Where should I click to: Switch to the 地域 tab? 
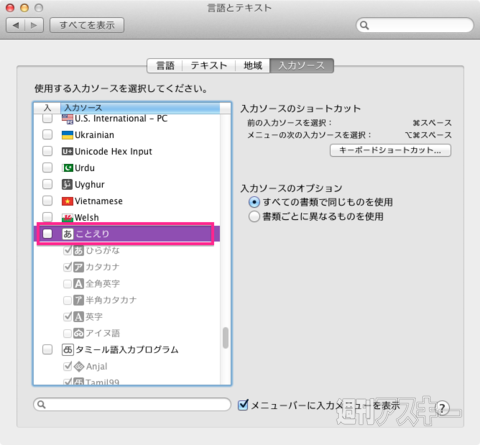coord(253,66)
